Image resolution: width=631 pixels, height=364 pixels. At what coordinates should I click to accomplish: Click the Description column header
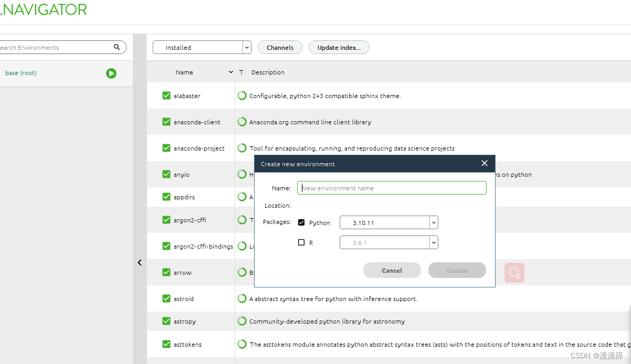click(x=268, y=72)
